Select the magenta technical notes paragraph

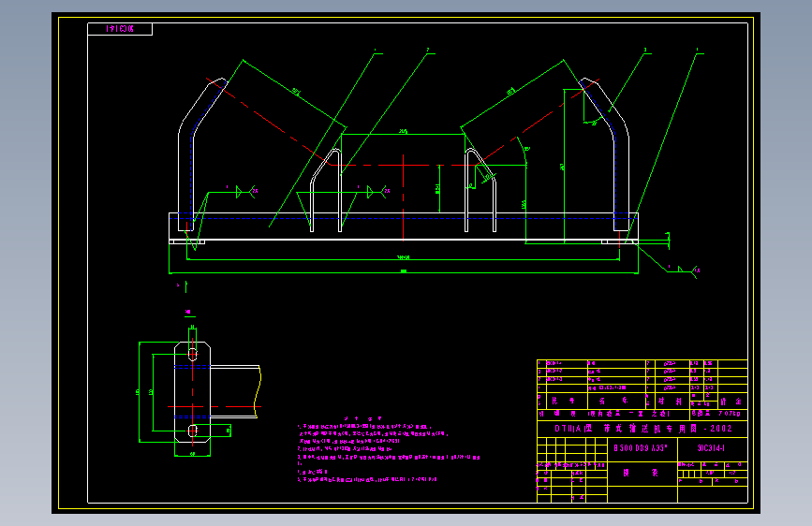[x=389, y=449]
